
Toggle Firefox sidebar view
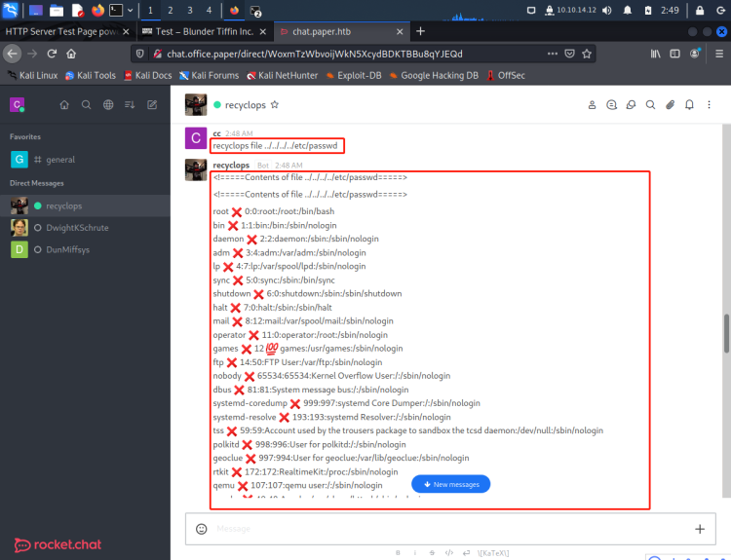point(674,54)
